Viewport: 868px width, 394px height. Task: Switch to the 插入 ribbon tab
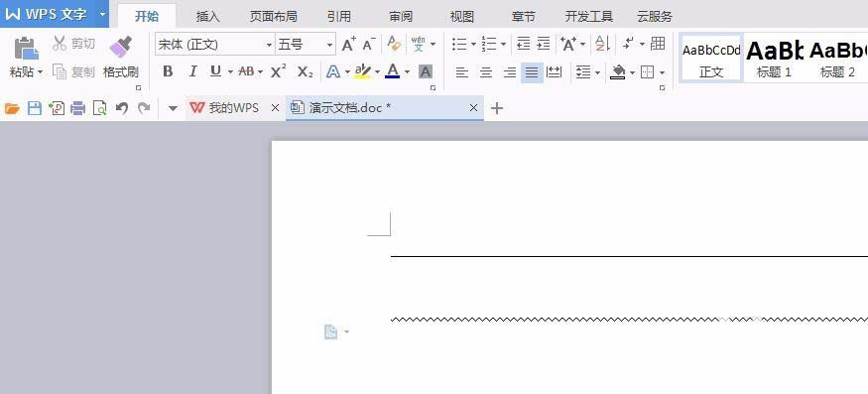pos(208,16)
